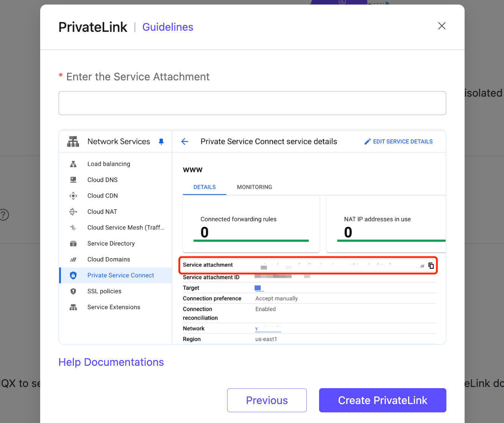Image resolution: width=504 pixels, height=423 pixels.
Task: Open SSL policies from the sidebar
Action: [x=104, y=291]
